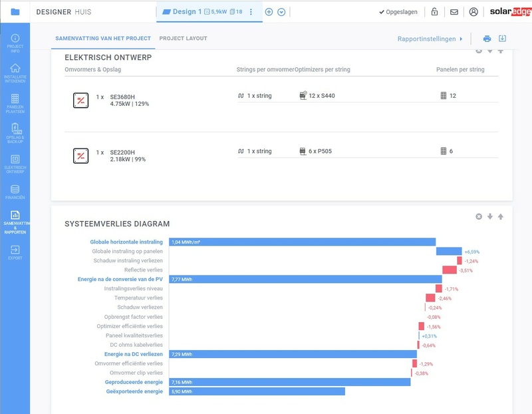Click Geëxporteerde energie label
This screenshot has height=414, width=532.
click(134, 391)
